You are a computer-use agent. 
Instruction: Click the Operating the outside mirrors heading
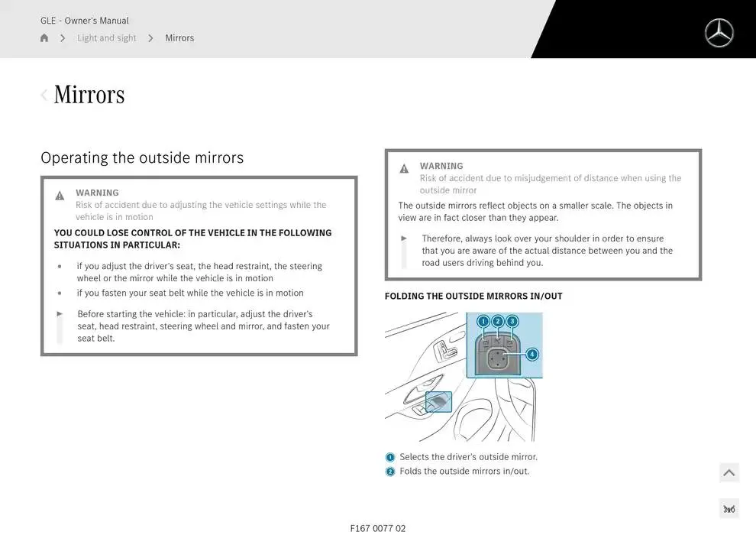coord(142,157)
